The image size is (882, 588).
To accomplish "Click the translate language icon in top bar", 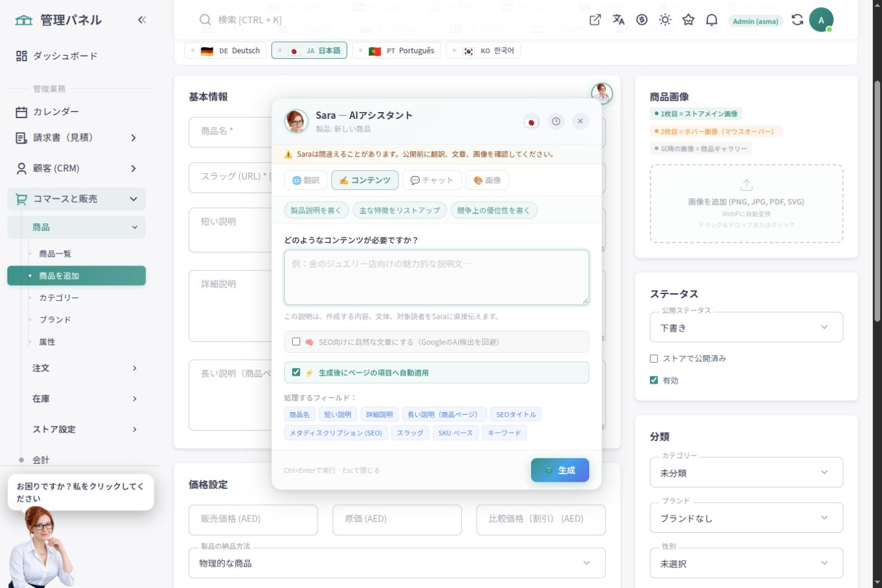I will [x=618, y=20].
